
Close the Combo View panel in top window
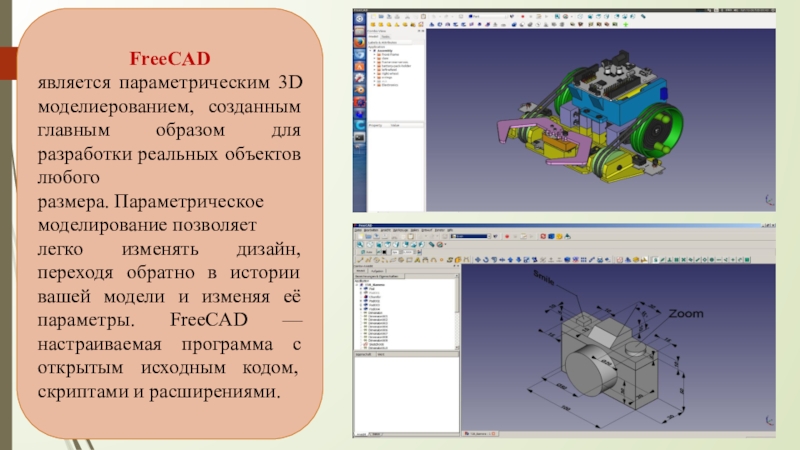point(423,31)
